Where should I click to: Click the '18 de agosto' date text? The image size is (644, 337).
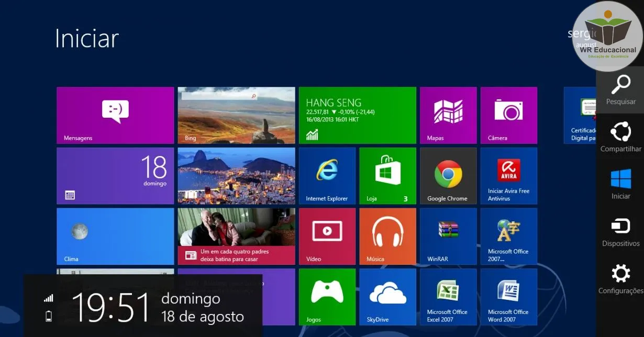click(x=203, y=316)
